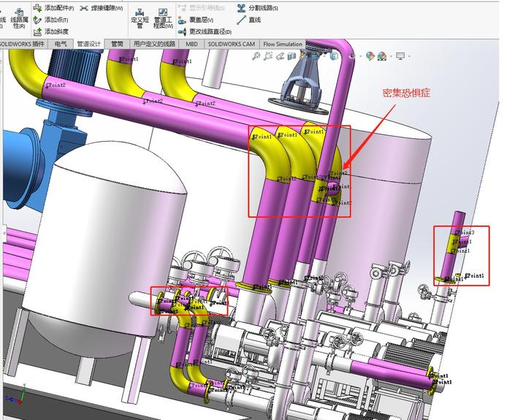Screen dimensions: 526x420
Task: Switch to MBD tab
Action: click(191, 44)
